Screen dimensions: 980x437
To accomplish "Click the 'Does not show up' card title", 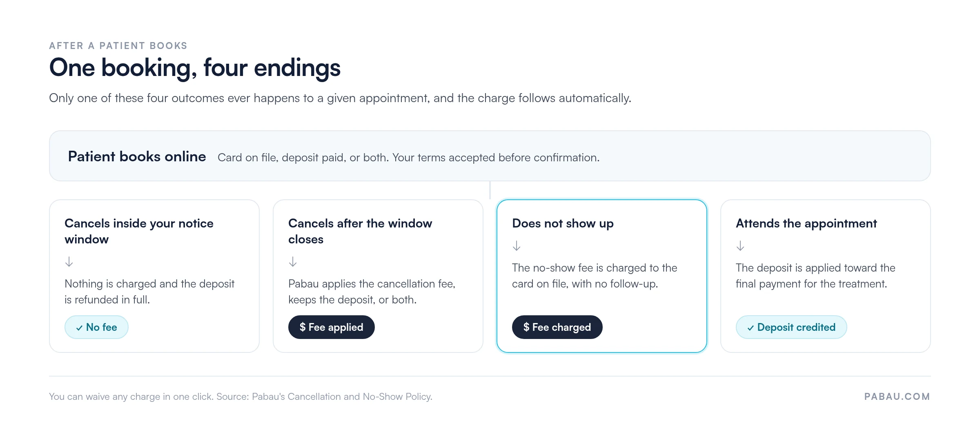I will (x=563, y=223).
